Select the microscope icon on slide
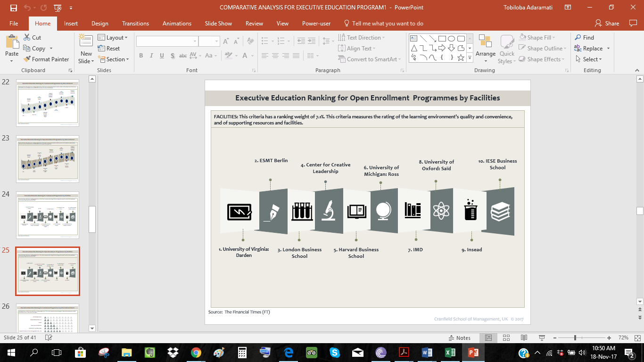Screen dimensions: 644x362 tap(329, 211)
